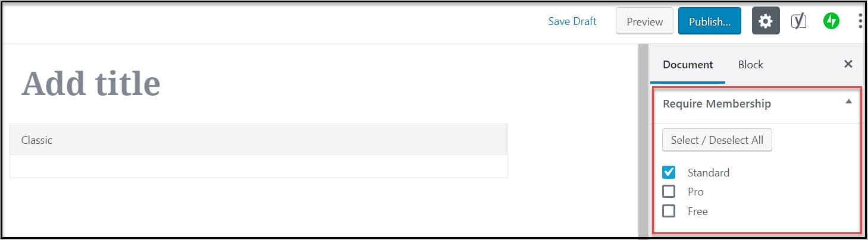The height and width of the screenshot is (240, 868).
Task: Click the Save Draft link
Action: [x=572, y=21]
